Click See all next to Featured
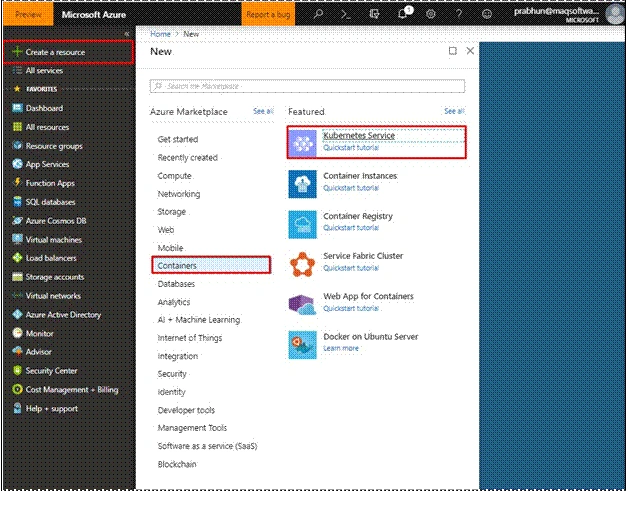 (454, 111)
